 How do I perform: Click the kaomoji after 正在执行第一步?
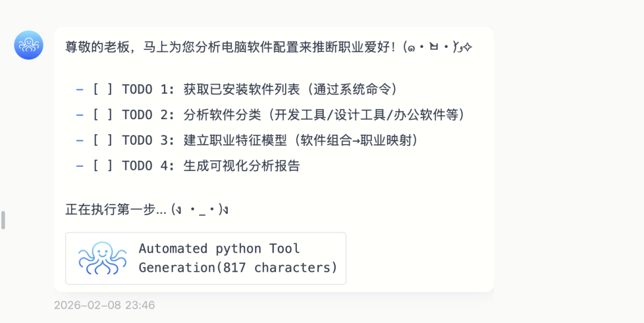(200, 210)
